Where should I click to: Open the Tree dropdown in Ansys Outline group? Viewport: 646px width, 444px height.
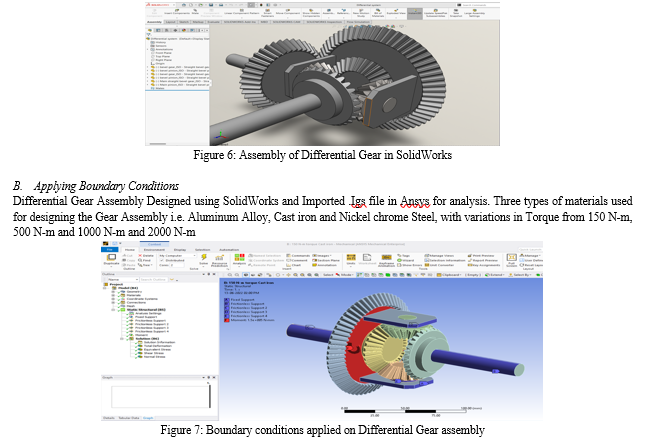coord(145,265)
